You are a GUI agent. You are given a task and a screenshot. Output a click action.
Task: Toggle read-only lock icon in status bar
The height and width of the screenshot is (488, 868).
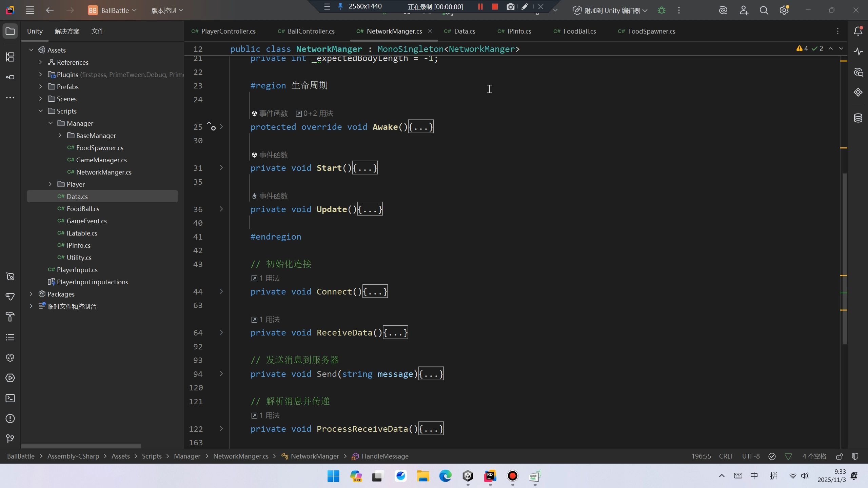[839, 456]
